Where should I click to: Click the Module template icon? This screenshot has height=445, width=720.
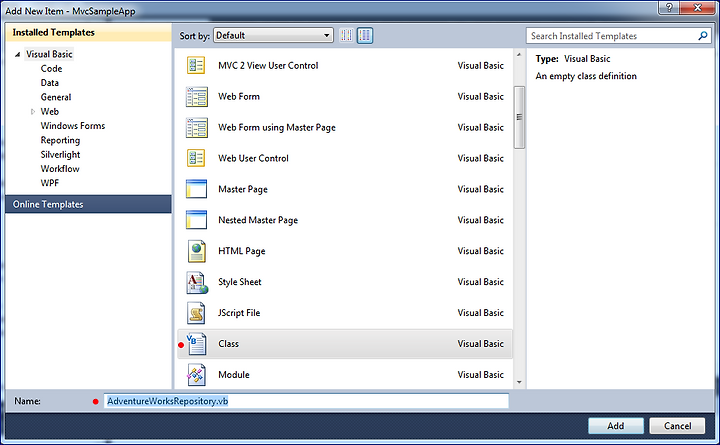tap(196, 375)
